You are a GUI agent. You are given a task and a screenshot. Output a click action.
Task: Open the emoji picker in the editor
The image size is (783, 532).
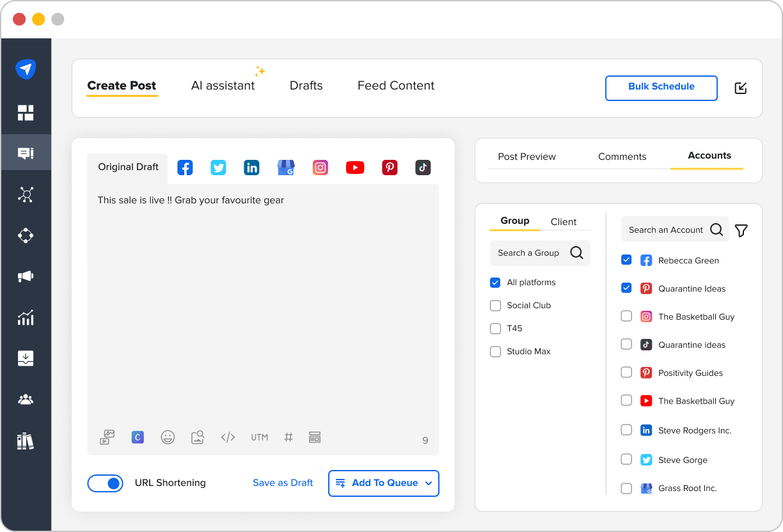click(x=168, y=437)
